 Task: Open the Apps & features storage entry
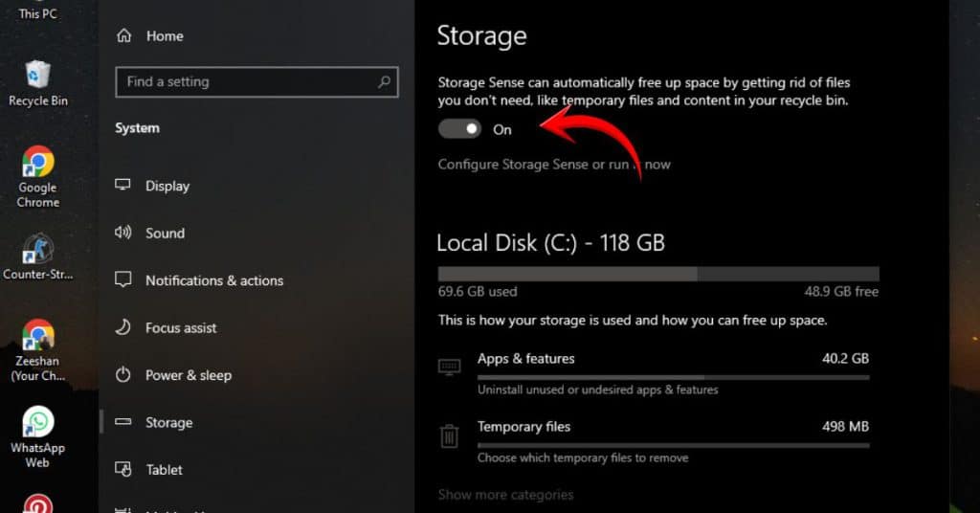(525, 359)
